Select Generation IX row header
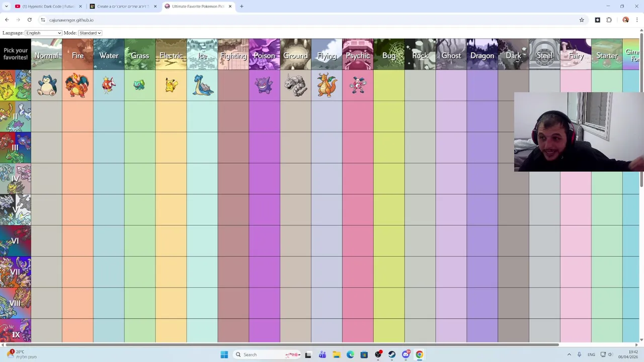 point(16,331)
